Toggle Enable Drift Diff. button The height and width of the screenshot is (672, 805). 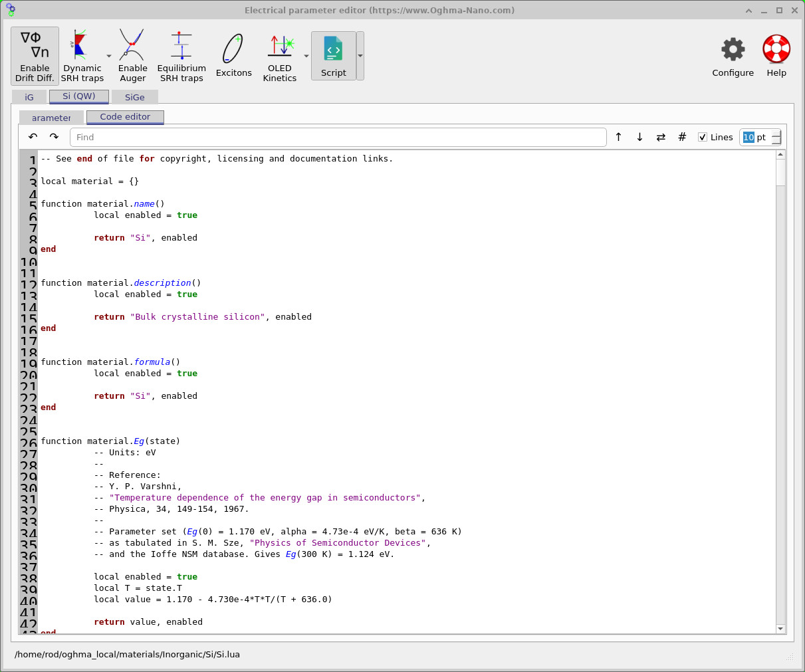(x=35, y=56)
